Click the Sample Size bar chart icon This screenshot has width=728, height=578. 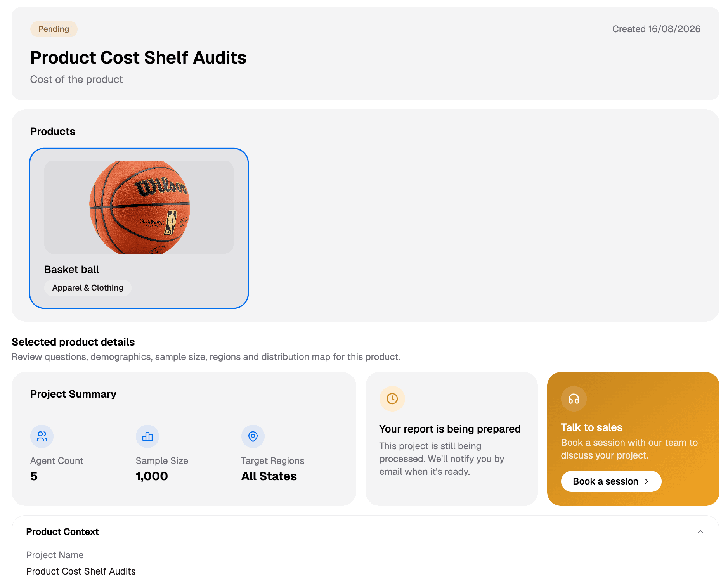coord(147,436)
